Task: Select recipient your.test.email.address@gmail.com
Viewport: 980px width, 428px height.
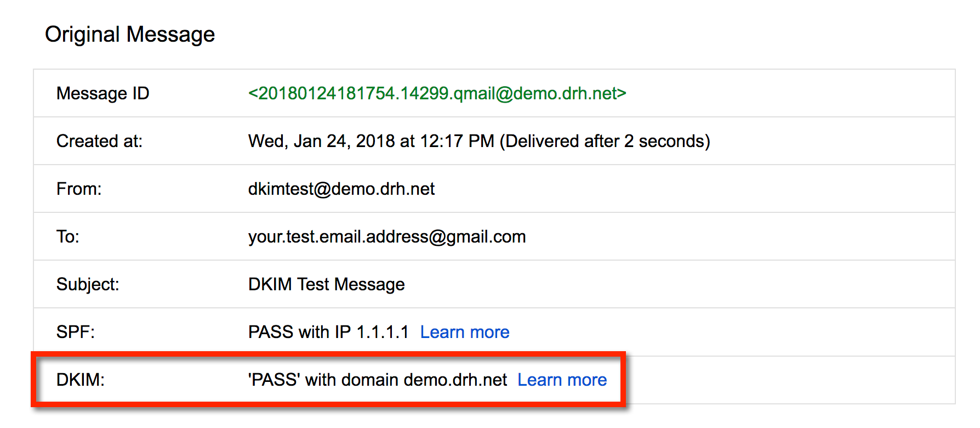Action: pos(386,236)
